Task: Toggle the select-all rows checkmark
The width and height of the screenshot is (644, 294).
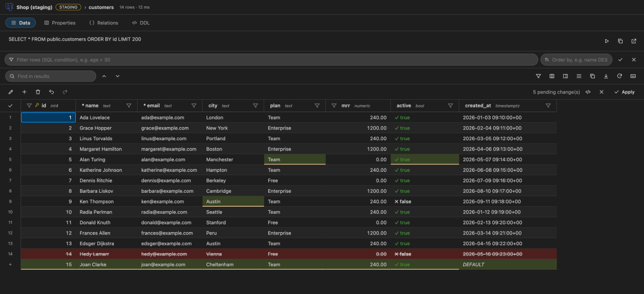Action: pyautogui.click(x=10, y=106)
